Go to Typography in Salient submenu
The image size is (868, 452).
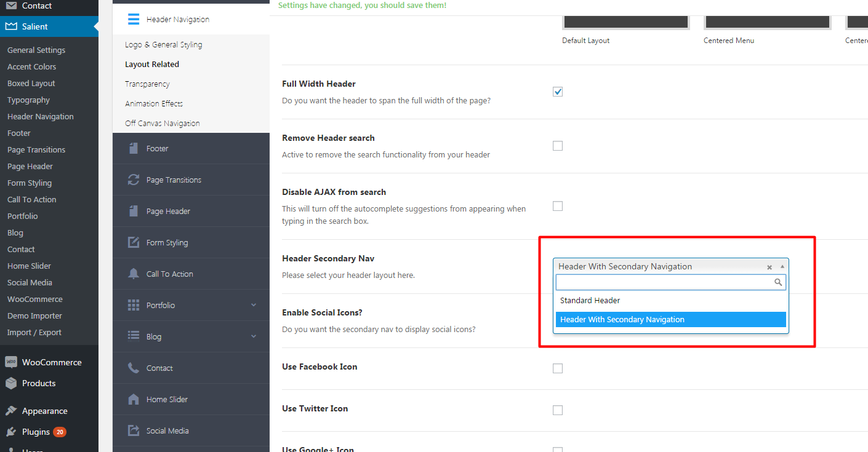28,100
